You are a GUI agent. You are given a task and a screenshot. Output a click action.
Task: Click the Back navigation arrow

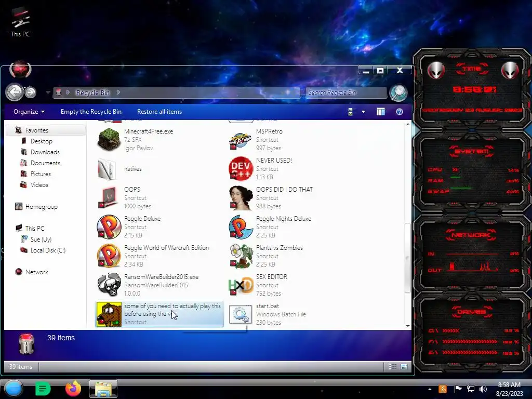[14, 92]
